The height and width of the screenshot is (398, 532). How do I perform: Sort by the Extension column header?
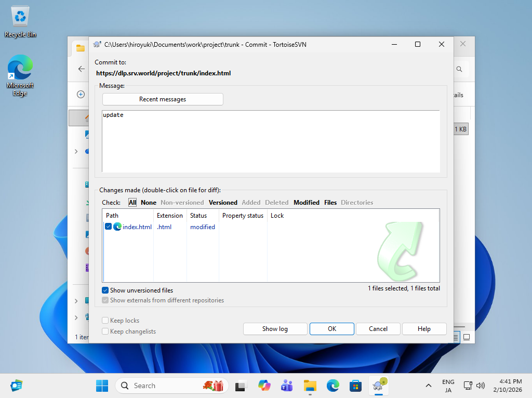[170, 216]
